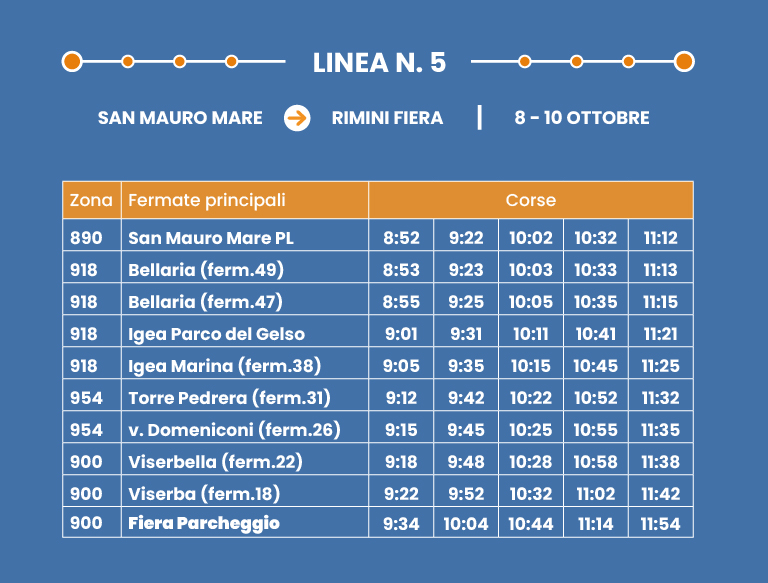
Task: Click zone number 890
Action: [87, 238]
